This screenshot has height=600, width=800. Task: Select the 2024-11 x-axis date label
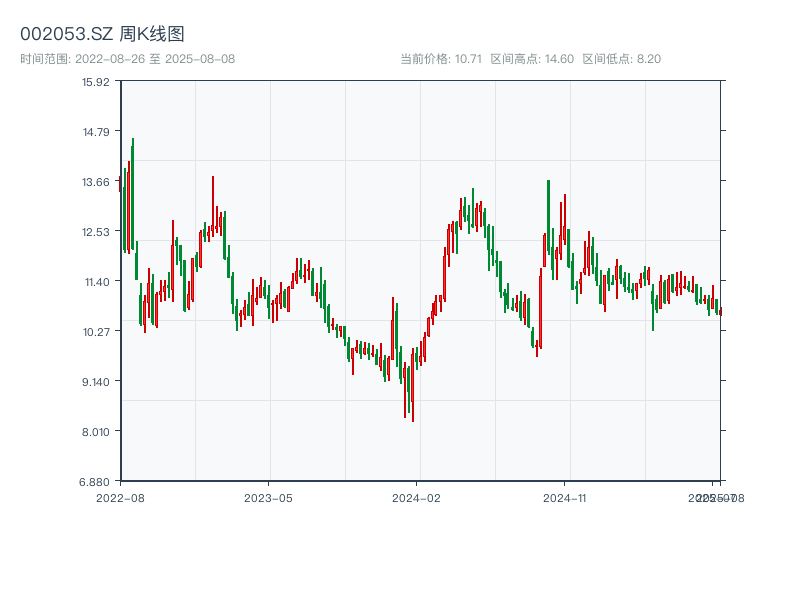click(x=566, y=497)
